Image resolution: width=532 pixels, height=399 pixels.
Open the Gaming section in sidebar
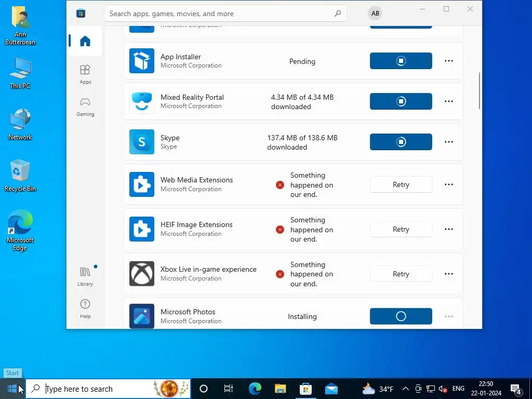[85, 107]
